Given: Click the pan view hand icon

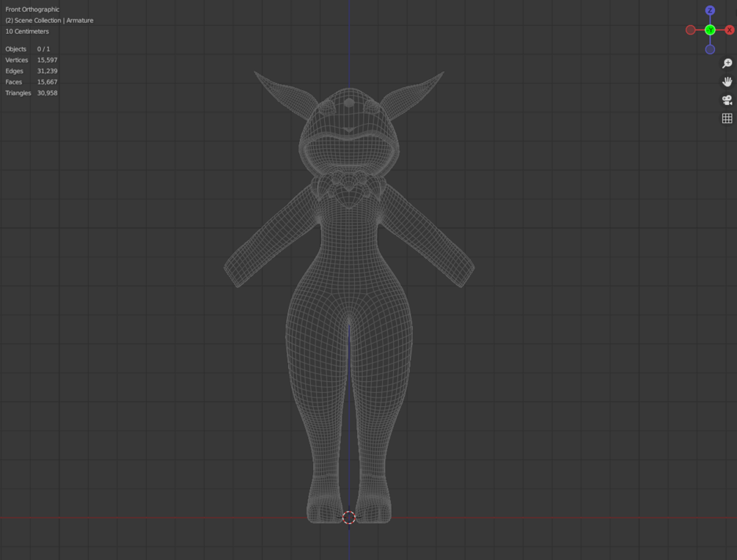Looking at the screenshot, I should (727, 82).
